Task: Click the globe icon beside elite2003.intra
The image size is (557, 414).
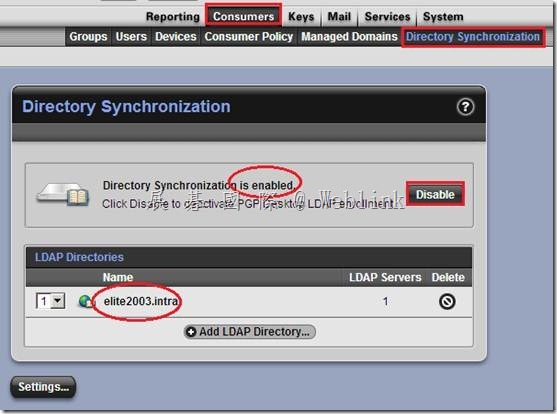Action: [x=86, y=302]
